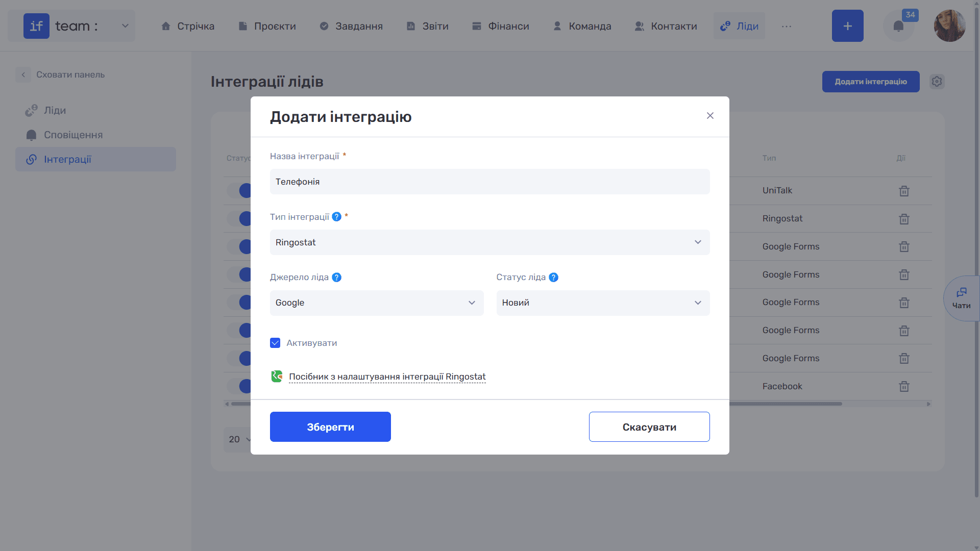Click the if team logo icon

pos(36,26)
